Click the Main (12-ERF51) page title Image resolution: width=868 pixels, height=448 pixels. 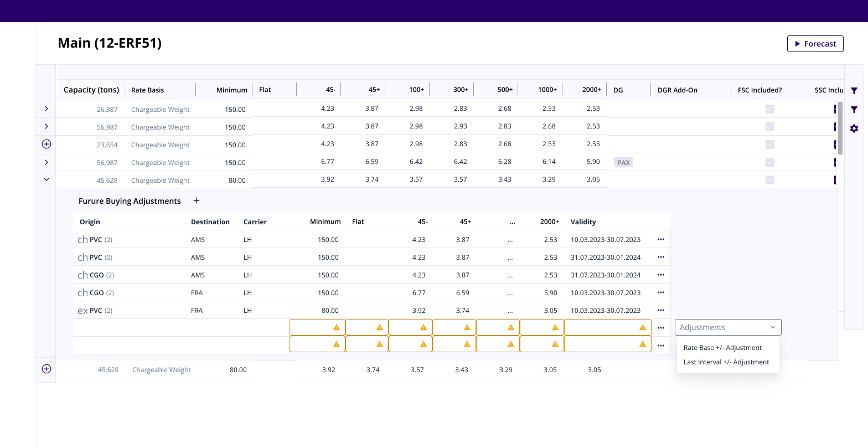tap(110, 43)
